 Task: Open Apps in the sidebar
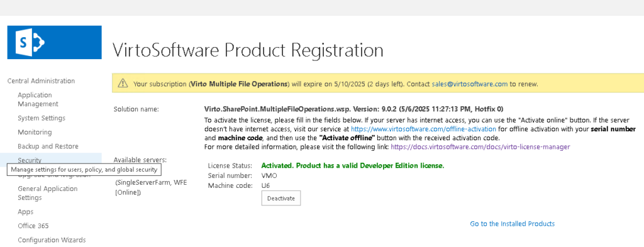pos(25,212)
